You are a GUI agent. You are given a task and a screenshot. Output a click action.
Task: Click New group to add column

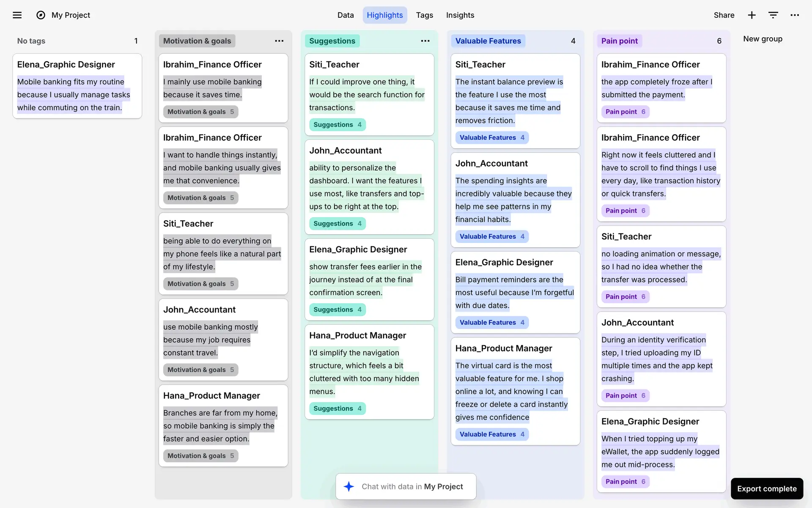coord(763,39)
